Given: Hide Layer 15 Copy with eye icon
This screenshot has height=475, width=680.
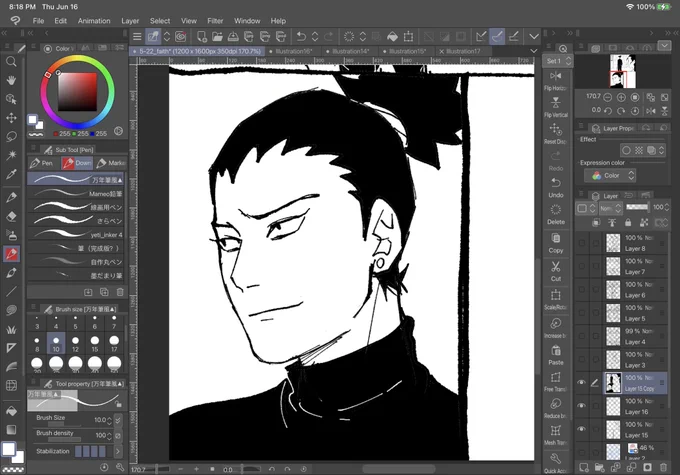Looking at the screenshot, I should 582,382.
